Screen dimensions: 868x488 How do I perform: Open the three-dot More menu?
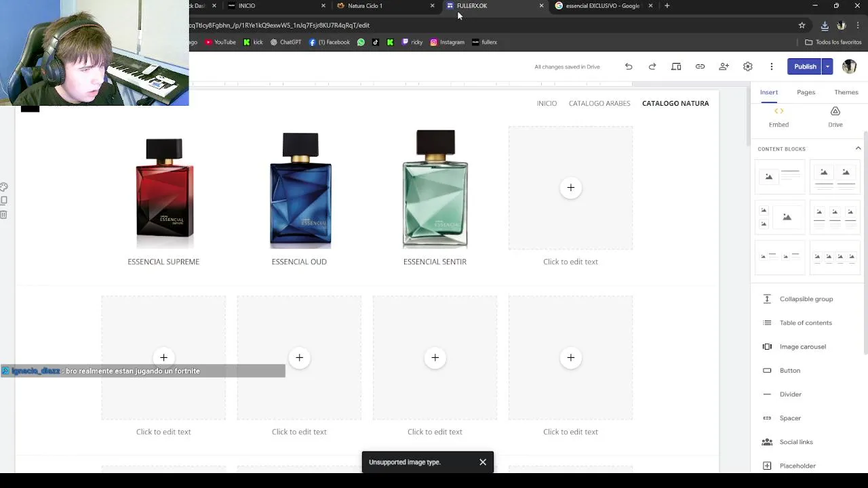[x=771, y=66]
